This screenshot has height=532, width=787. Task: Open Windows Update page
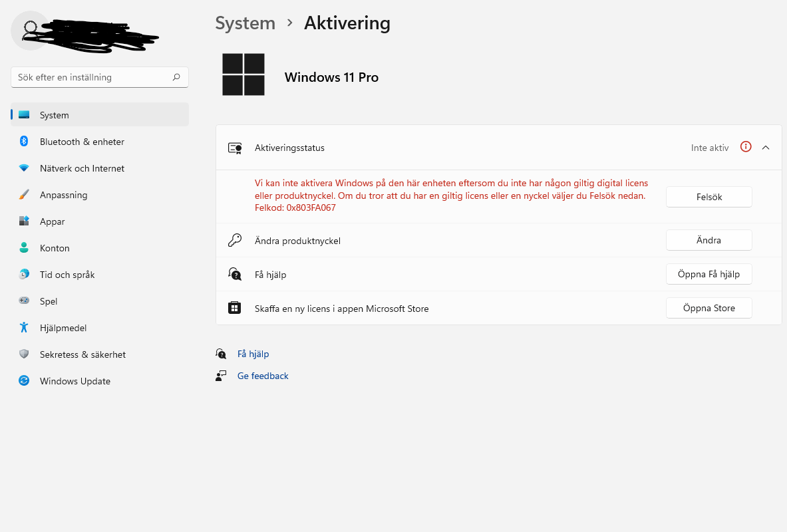click(100, 381)
